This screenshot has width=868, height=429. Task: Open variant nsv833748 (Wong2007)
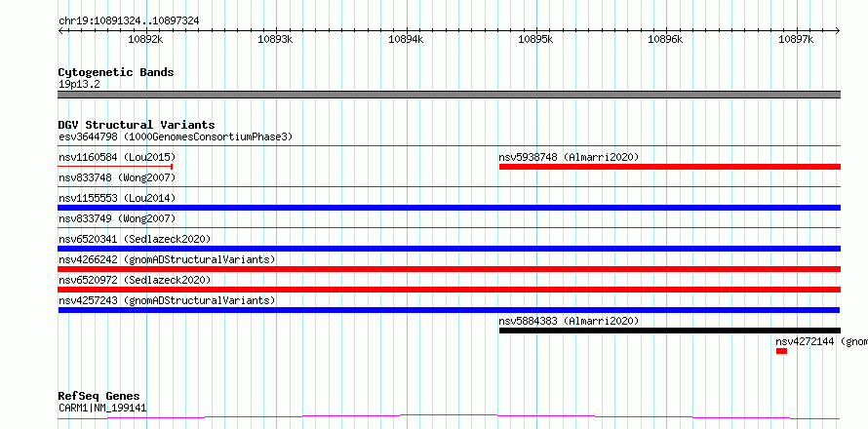pos(117,177)
